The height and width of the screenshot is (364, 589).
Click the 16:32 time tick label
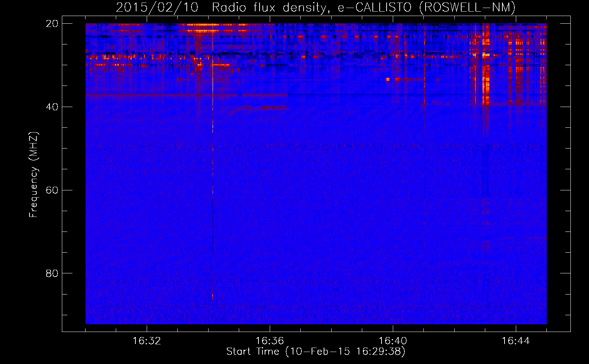(147, 341)
